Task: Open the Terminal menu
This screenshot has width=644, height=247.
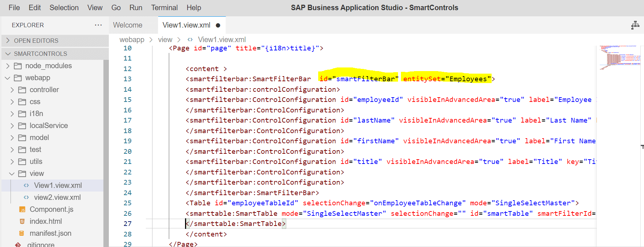Action: (x=164, y=8)
